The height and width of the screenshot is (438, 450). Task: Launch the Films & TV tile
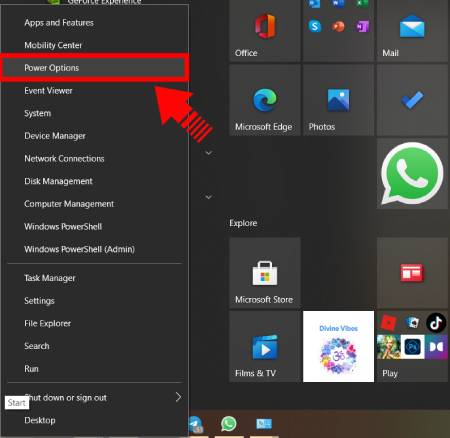[x=265, y=347]
